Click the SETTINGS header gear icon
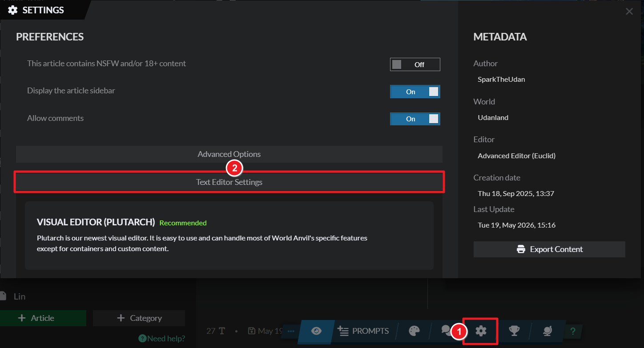The height and width of the screenshot is (348, 644). pyautogui.click(x=13, y=10)
